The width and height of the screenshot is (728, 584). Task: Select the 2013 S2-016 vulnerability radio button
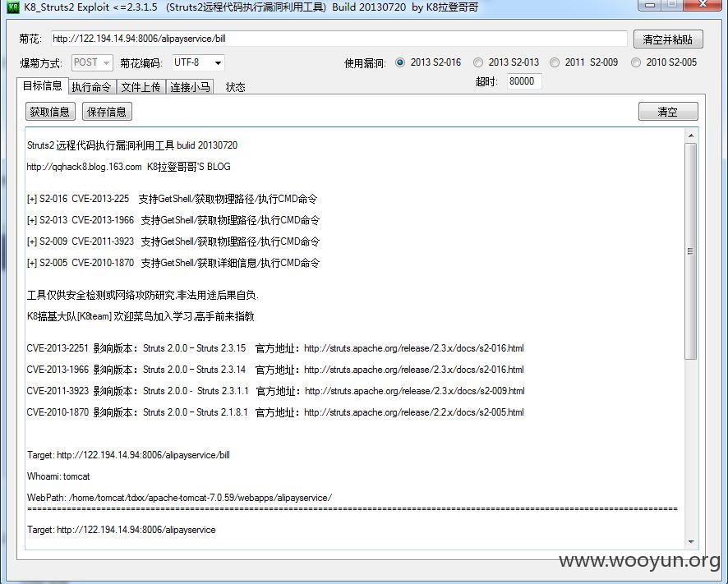(400, 62)
